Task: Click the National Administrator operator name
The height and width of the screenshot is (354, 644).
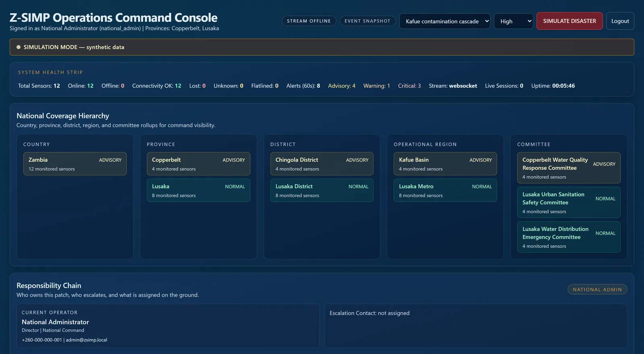Action: pos(55,322)
